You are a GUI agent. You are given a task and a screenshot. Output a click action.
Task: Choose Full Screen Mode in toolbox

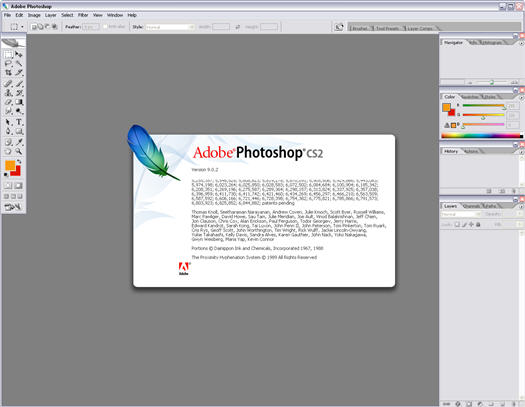(20, 196)
